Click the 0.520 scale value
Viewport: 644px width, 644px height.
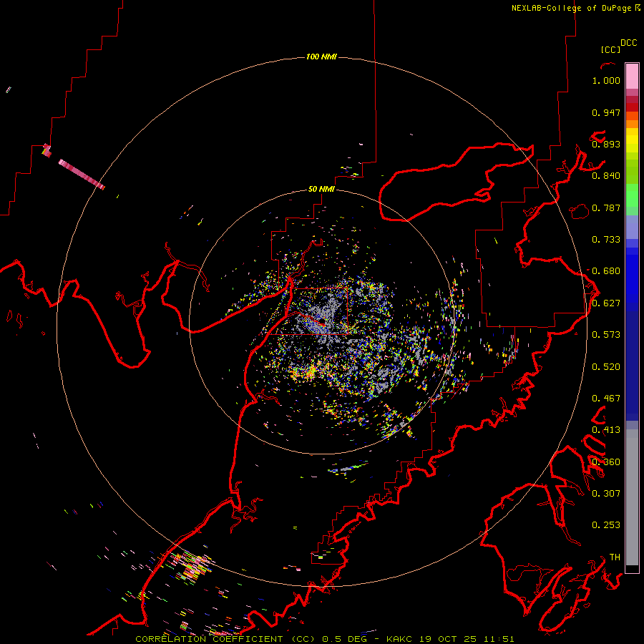click(606, 367)
